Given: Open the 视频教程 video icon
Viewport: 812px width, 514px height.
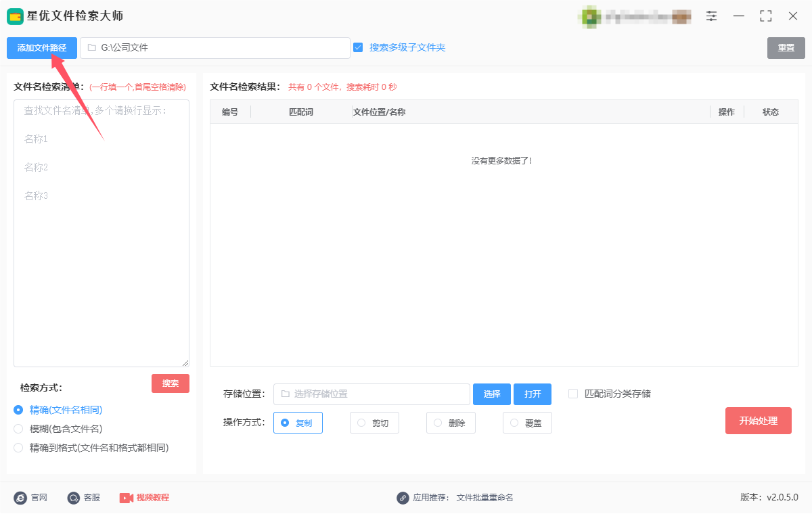Looking at the screenshot, I should coord(127,498).
